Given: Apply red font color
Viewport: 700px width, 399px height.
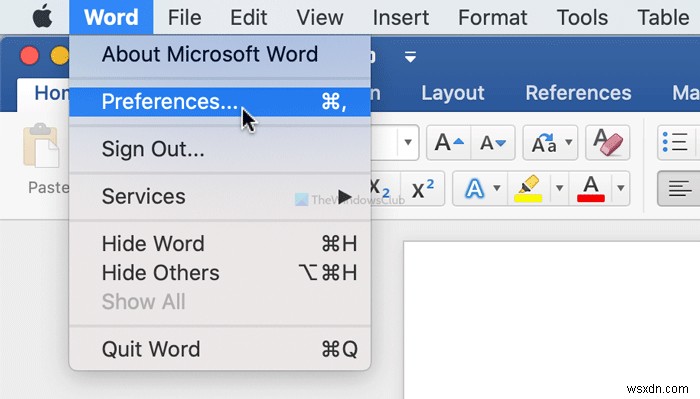Looking at the screenshot, I should (x=591, y=188).
